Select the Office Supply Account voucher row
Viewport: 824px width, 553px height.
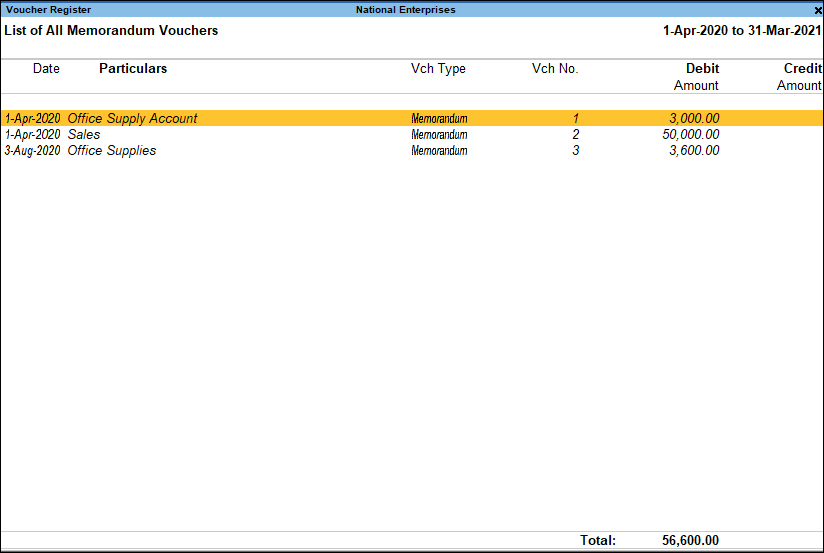[412, 118]
